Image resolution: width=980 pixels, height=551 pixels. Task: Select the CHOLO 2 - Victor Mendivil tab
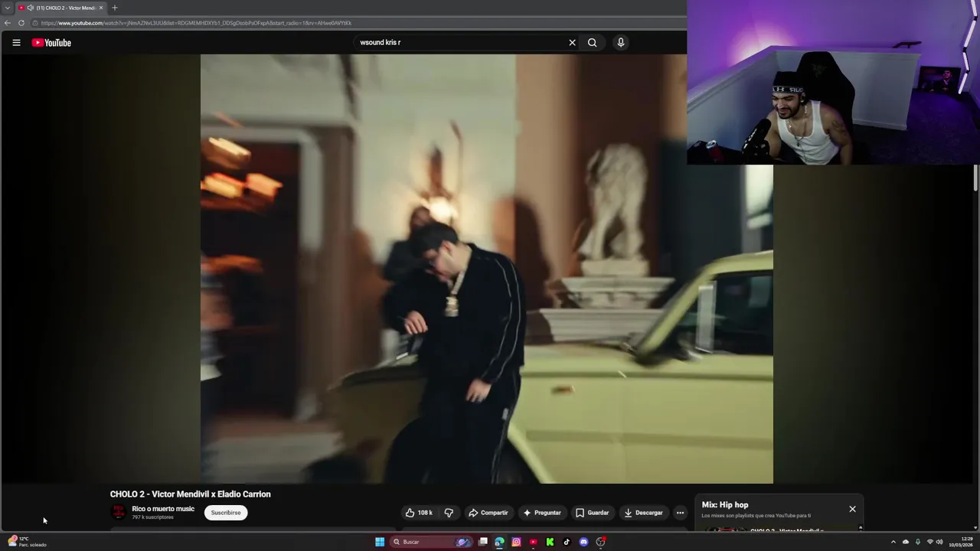coord(61,8)
